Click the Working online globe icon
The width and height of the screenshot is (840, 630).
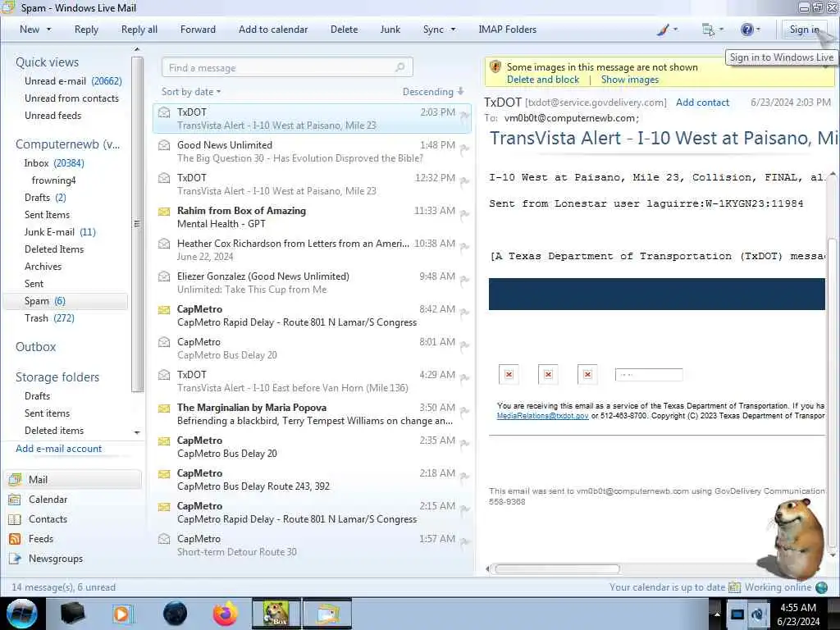(x=821, y=587)
